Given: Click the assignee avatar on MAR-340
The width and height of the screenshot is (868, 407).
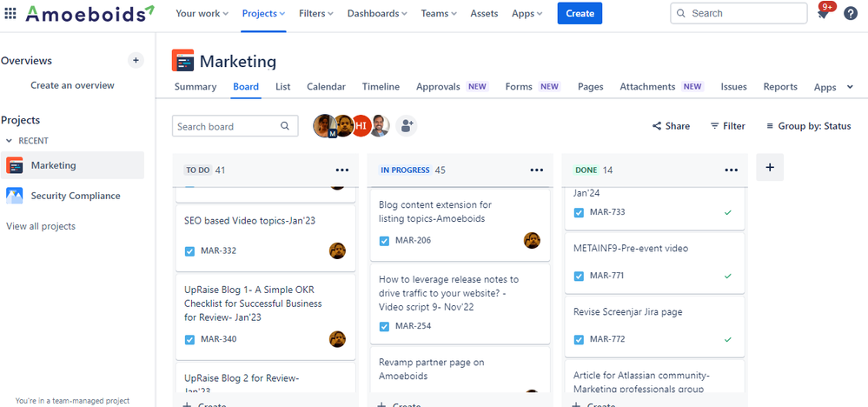Looking at the screenshot, I should [x=337, y=339].
